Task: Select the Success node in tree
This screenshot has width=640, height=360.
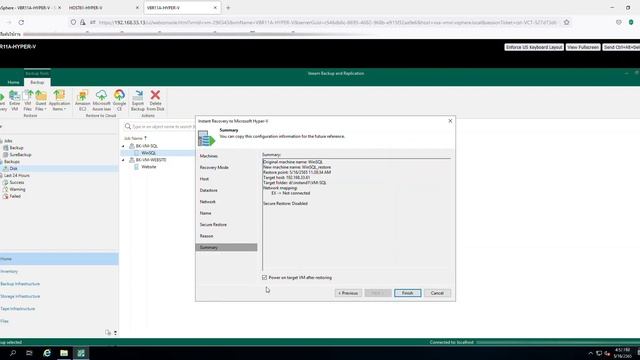Action: point(17,182)
